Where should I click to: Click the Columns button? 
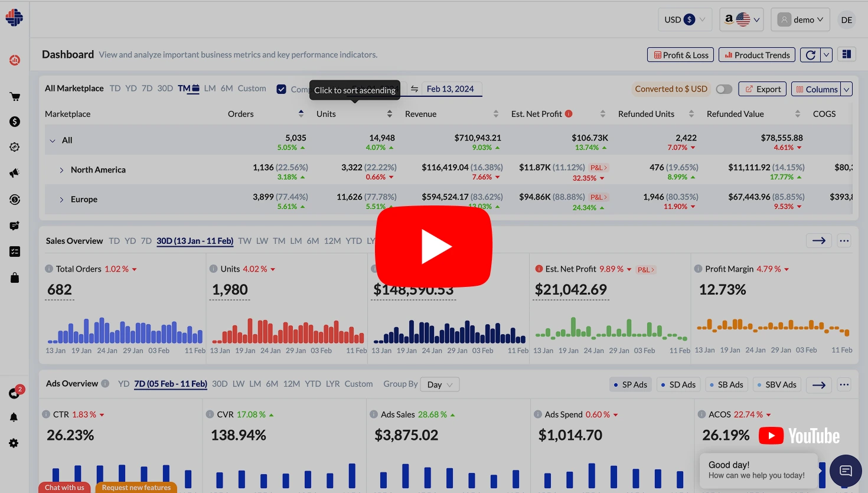(817, 89)
